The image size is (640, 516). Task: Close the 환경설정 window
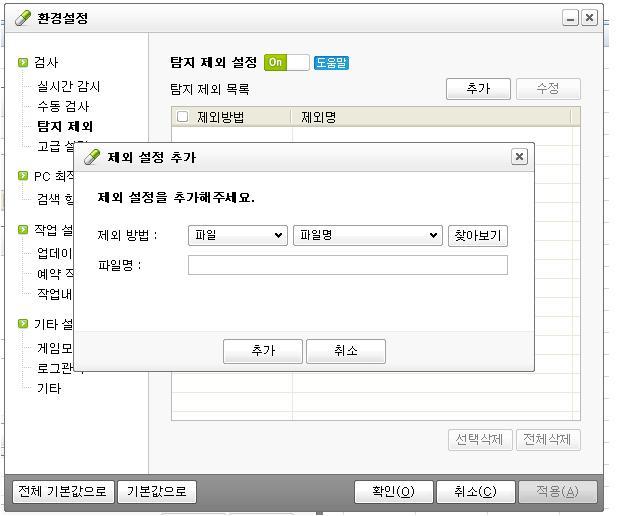tap(589, 18)
